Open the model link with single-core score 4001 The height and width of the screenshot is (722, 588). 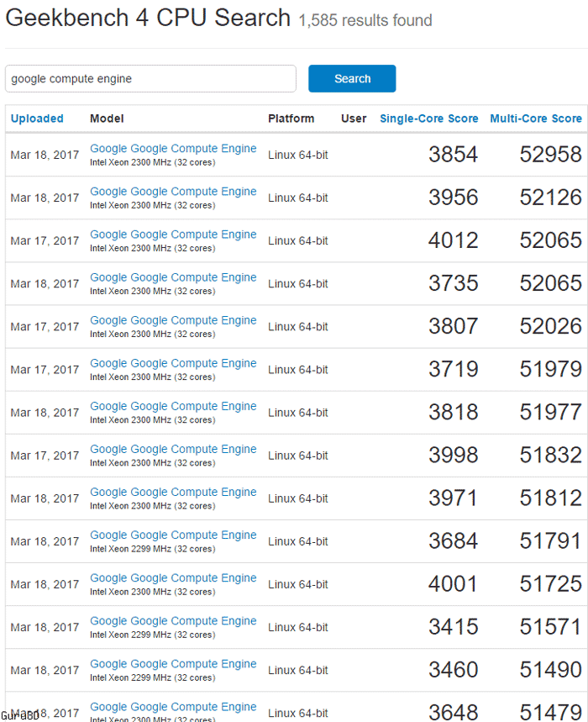(173, 577)
